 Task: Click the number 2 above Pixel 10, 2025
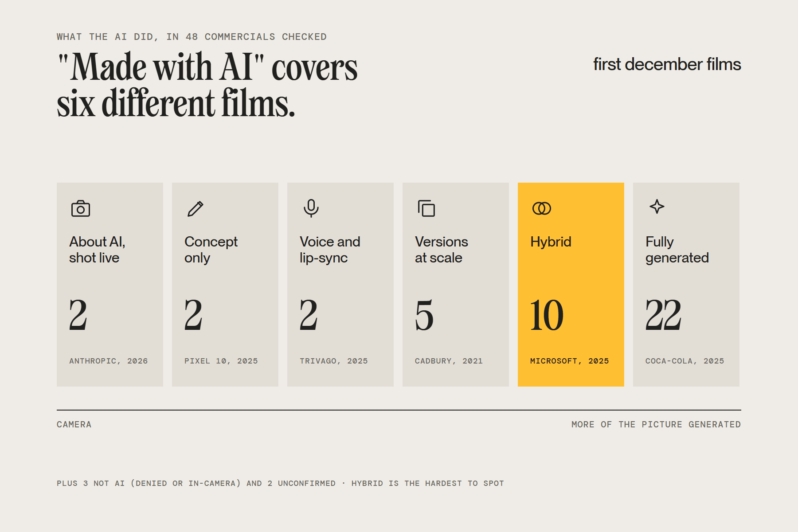[193, 315]
